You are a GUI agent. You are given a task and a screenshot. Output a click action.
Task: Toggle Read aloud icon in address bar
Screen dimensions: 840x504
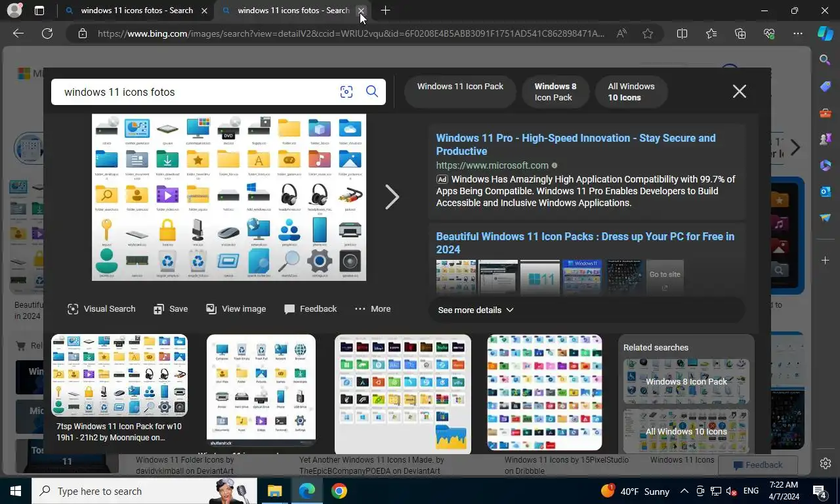(621, 33)
